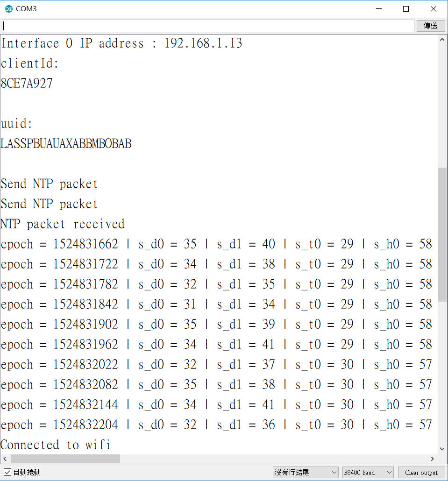Click the epoch value 1524832204
Screen dimensions: 448x481
[85, 425]
